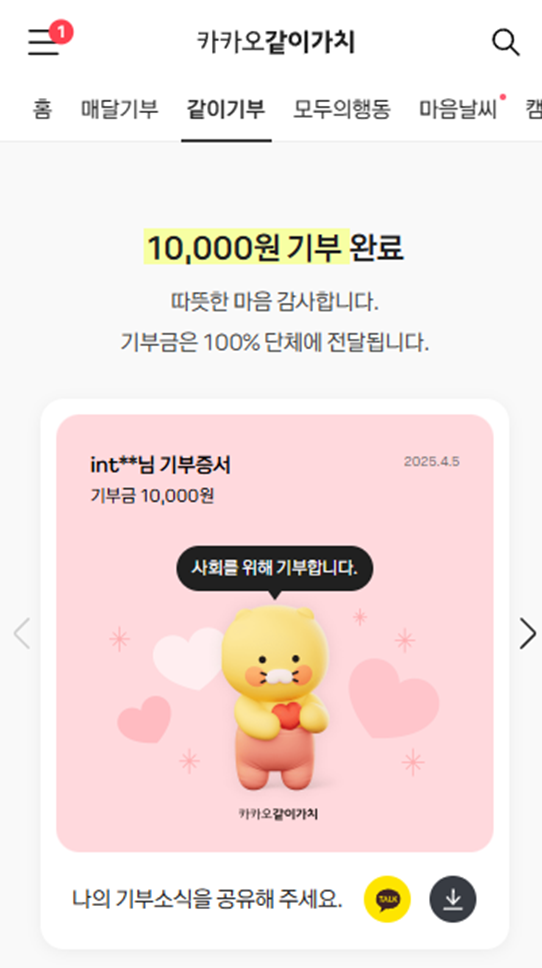Click the search magnifier icon
The image size is (542, 968).
(506, 43)
